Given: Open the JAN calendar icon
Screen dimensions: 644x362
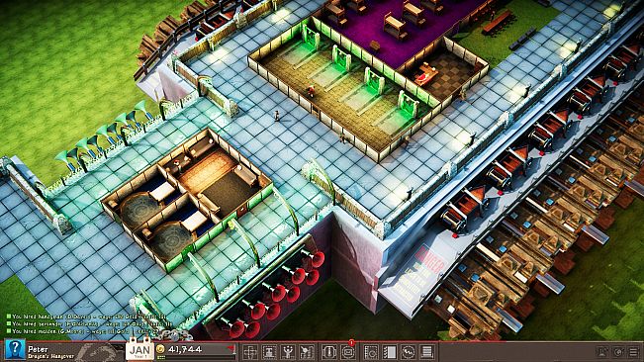Looking at the screenshot, I should tap(139, 350).
